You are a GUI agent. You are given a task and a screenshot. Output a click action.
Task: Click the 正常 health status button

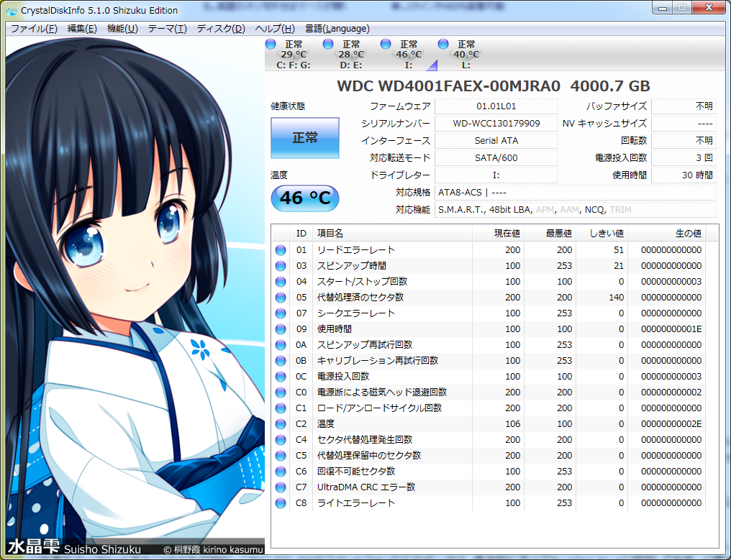coord(305,138)
